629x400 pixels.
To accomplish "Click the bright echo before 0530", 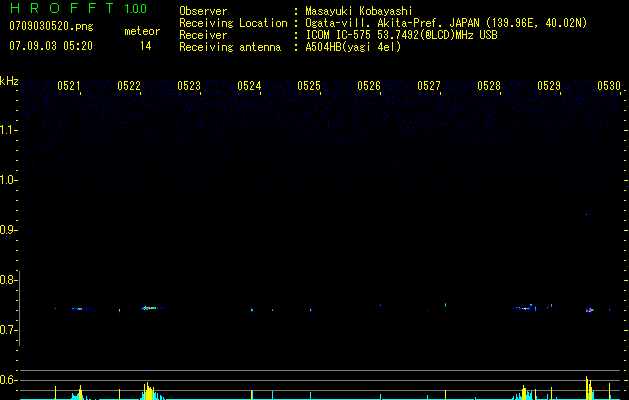I will [x=589, y=310].
